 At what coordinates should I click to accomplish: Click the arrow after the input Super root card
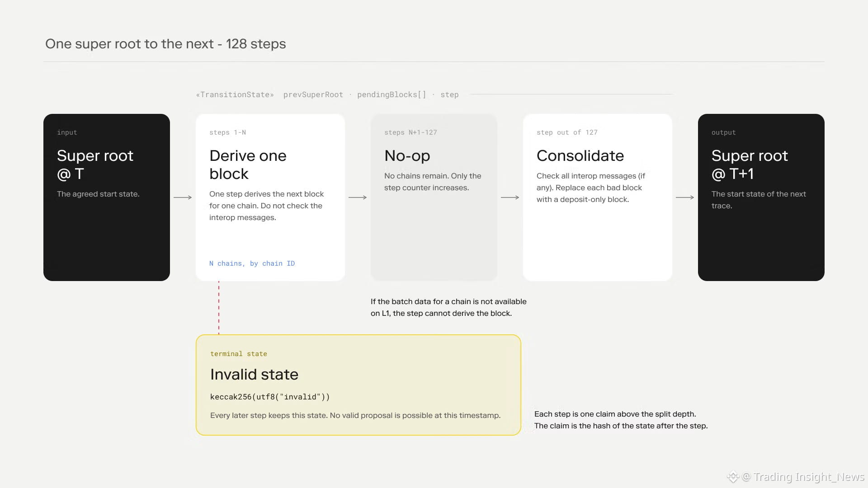click(183, 197)
